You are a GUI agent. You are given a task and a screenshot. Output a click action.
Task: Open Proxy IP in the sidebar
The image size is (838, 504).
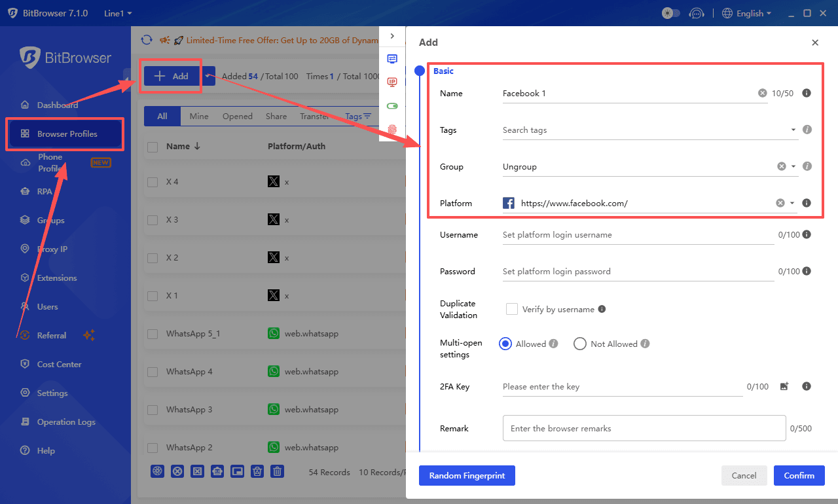(x=52, y=249)
